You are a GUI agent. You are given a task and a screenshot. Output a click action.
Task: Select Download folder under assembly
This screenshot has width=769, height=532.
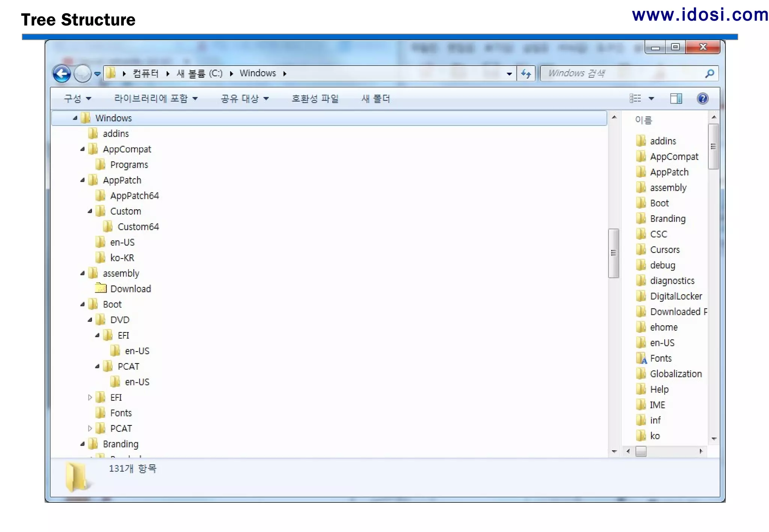tap(131, 289)
